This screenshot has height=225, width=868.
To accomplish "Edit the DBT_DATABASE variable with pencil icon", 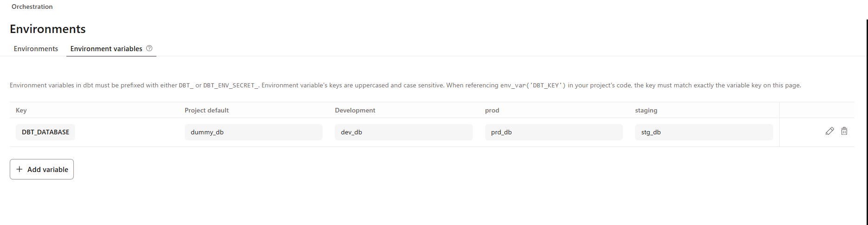I will click(829, 132).
